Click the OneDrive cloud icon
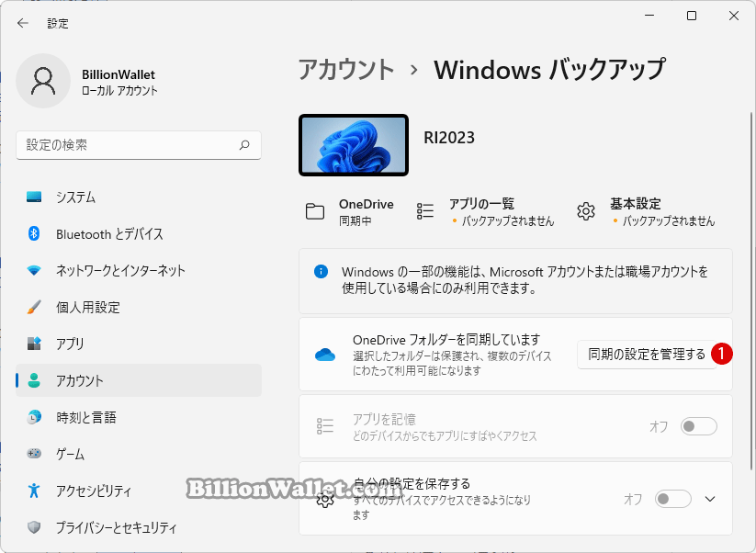The width and height of the screenshot is (756, 553). [x=325, y=355]
